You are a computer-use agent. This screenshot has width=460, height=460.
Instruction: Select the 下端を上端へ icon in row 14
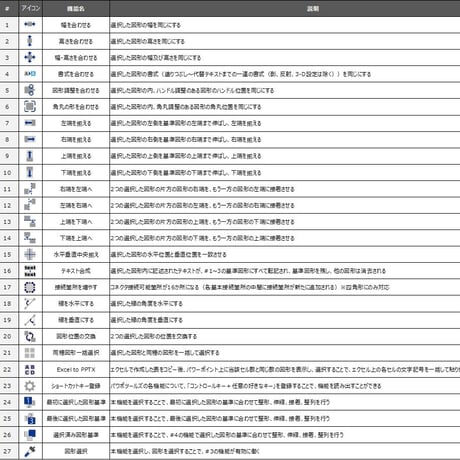(30, 238)
